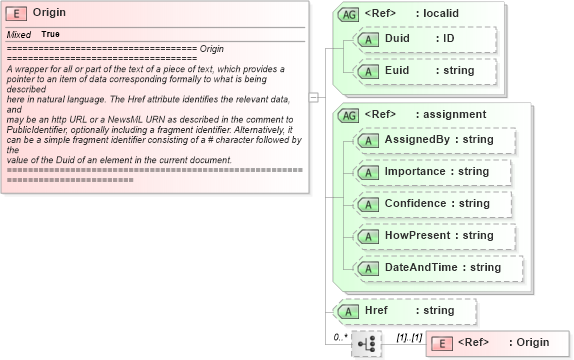This screenshot has width=574, height=360.
Task: Select the Importance : string attribute
Action: 433,172
